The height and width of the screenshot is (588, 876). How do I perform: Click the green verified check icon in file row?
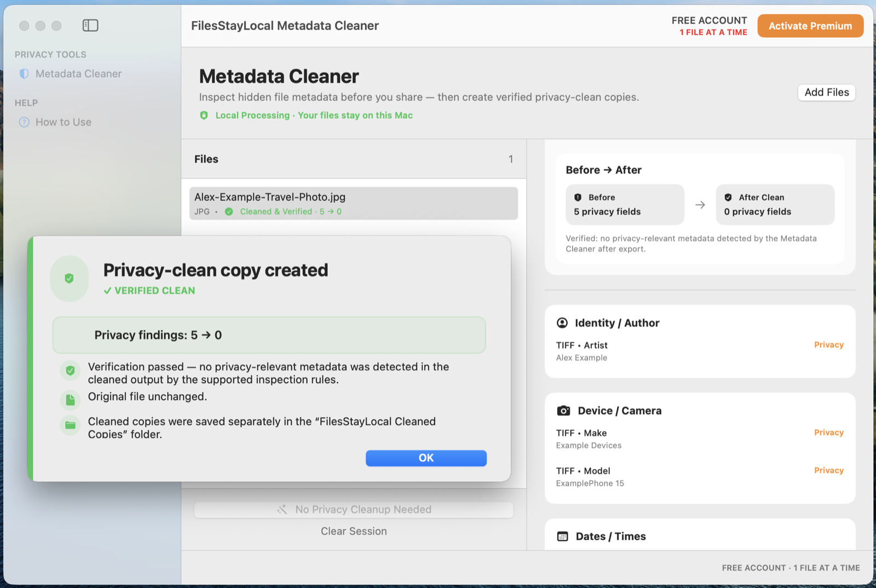[x=229, y=211]
